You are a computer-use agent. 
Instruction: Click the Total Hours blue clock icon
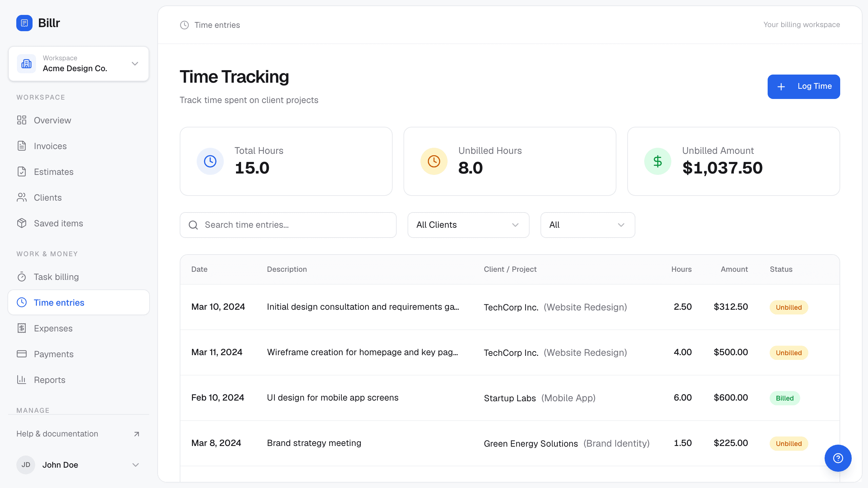pos(210,161)
